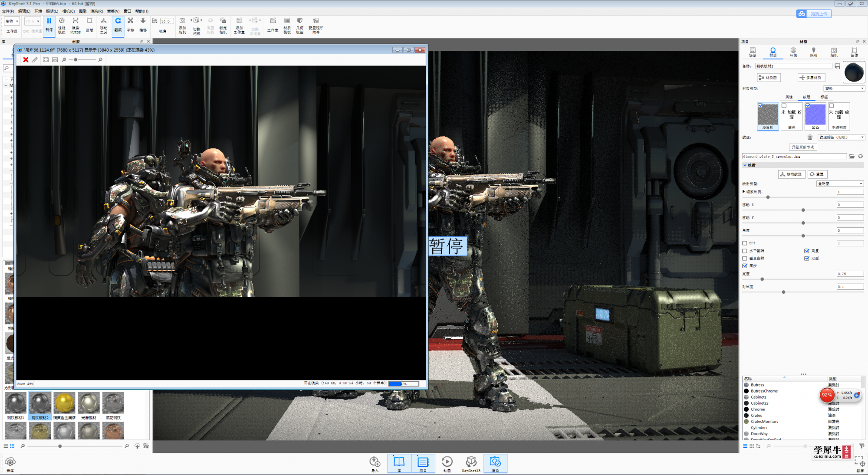Toggle the 高光 specular texture checkbox
Viewport: 868px width, 475px height.
pyautogui.click(x=784, y=105)
